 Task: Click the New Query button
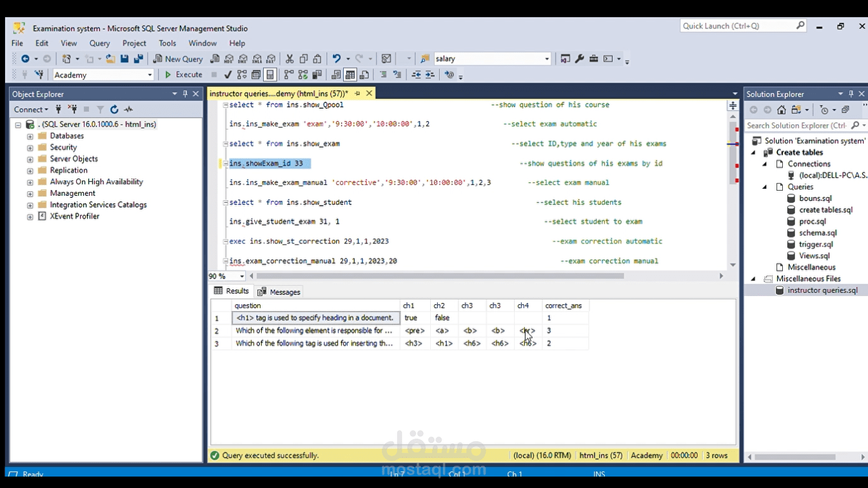pyautogui.click(x=177, y=59)
